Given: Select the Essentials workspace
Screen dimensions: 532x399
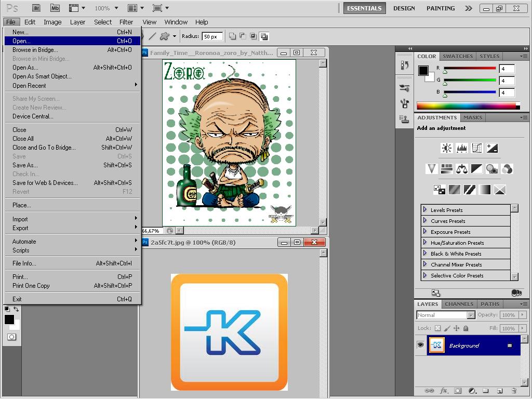Looking at the screenshot, I should pos(364,8).
